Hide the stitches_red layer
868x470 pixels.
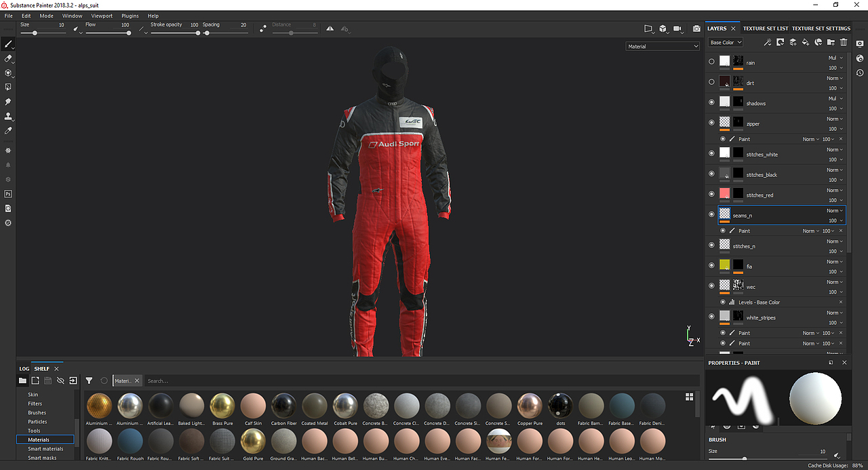711,194
